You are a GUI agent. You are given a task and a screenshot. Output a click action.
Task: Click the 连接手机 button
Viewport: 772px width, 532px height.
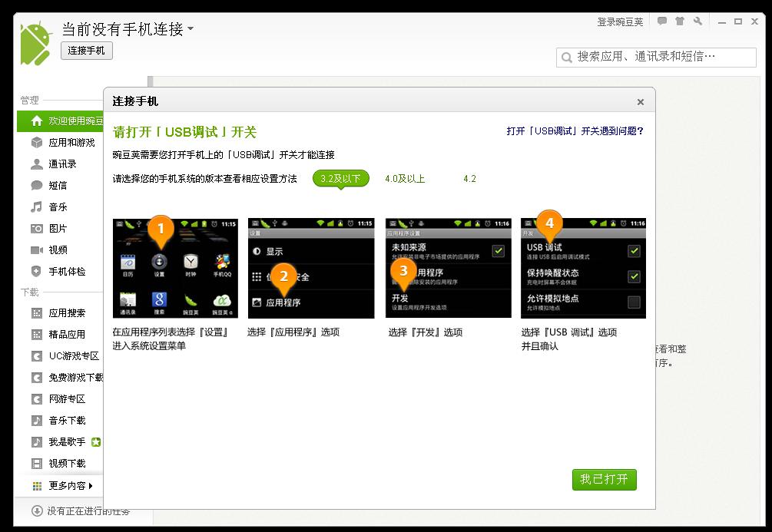[x=87, y=51]
